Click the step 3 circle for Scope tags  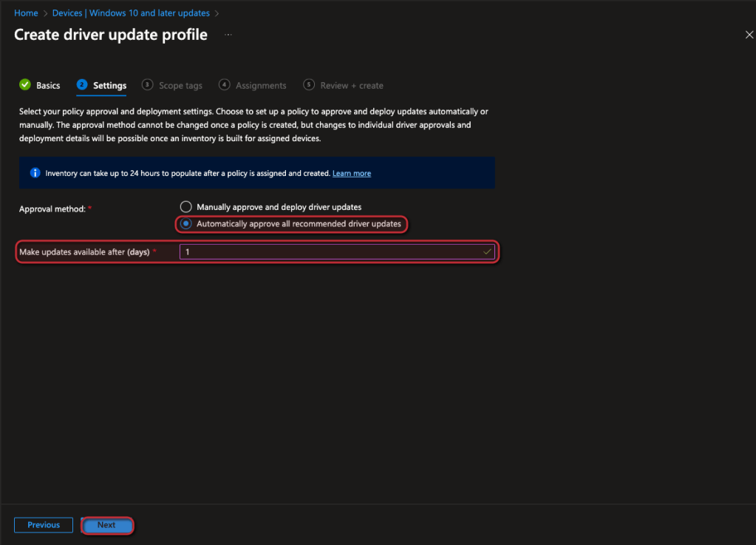tap(148, 85)
